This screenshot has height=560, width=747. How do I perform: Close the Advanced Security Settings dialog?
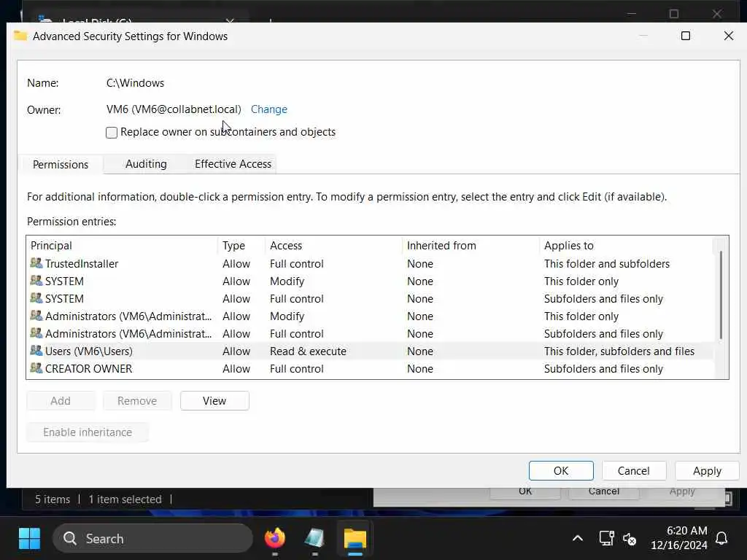pos(729,36)
